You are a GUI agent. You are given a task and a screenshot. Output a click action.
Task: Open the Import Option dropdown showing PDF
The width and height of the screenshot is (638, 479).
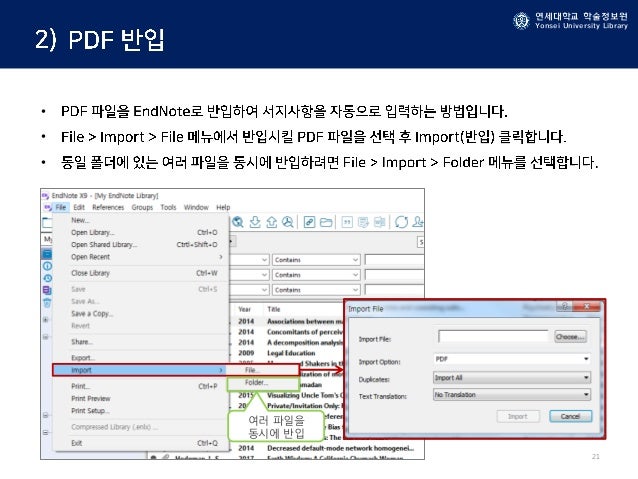click(x=512, y=359)
